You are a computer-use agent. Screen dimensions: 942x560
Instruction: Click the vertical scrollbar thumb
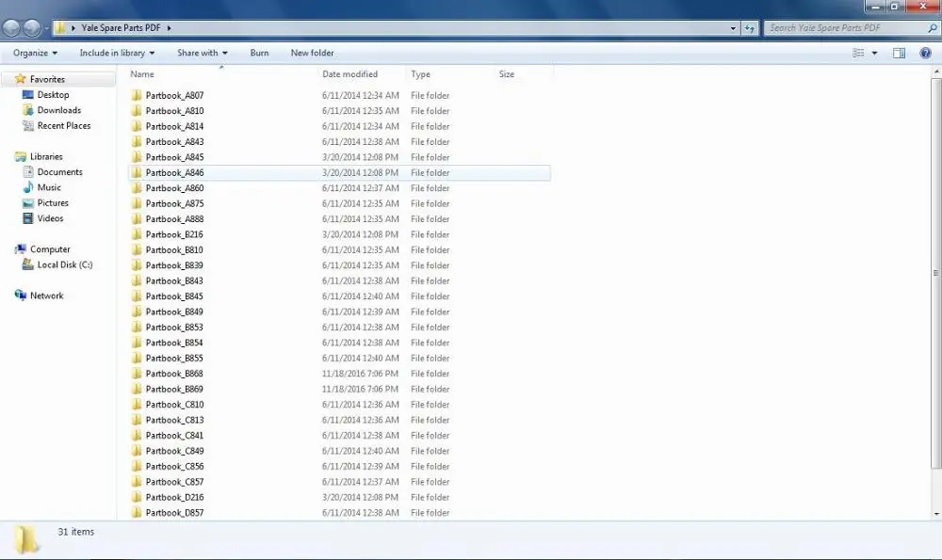point(936,273)
